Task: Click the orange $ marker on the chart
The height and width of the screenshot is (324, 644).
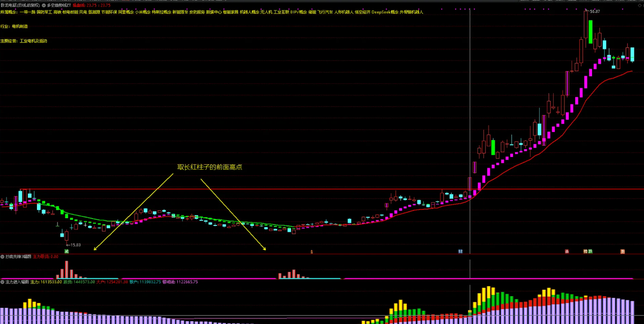Action: [x=312, y=251]
